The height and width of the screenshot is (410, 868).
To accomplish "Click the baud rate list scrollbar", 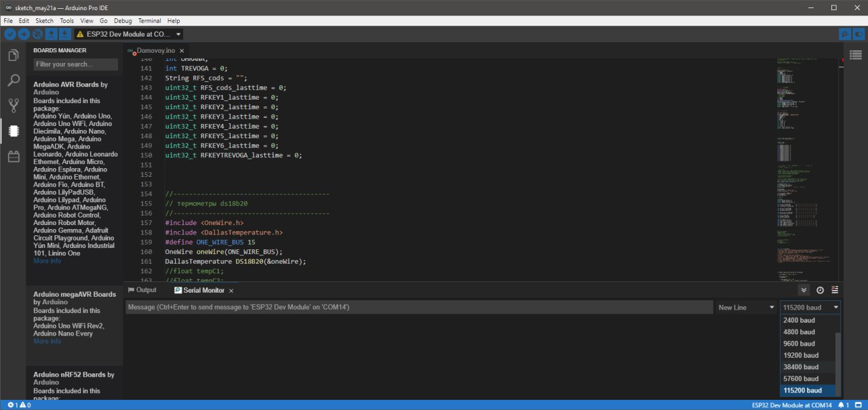I will pyautogui.click(x=837, y=364).
